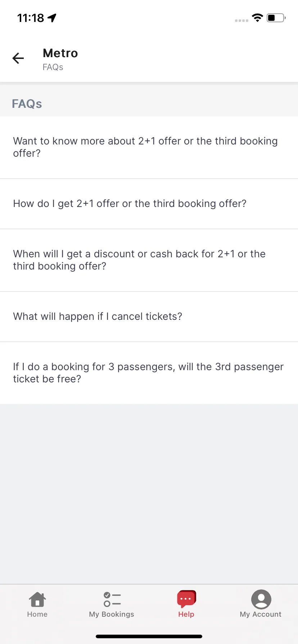Tap the location arrow beside the time

(x=52, y=18)
